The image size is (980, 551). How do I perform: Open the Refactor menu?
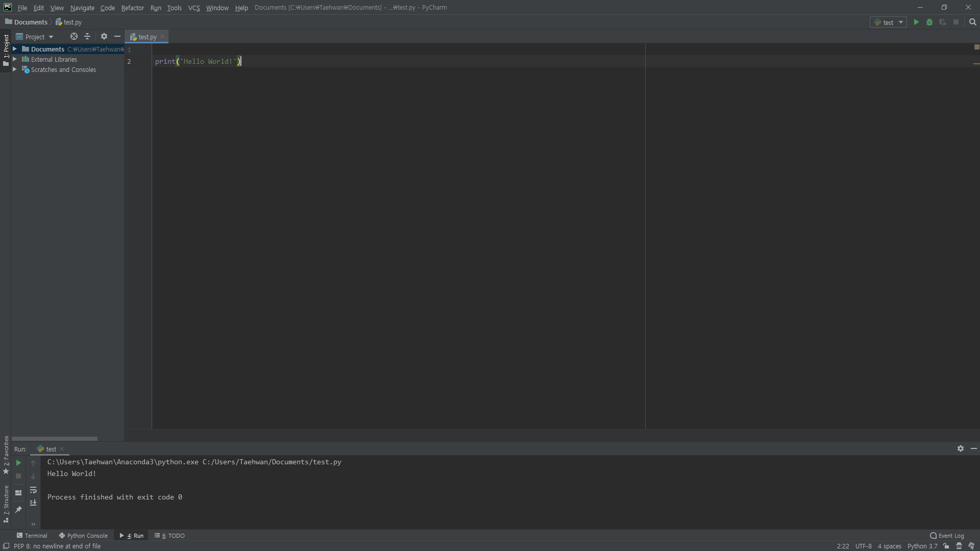132,8
